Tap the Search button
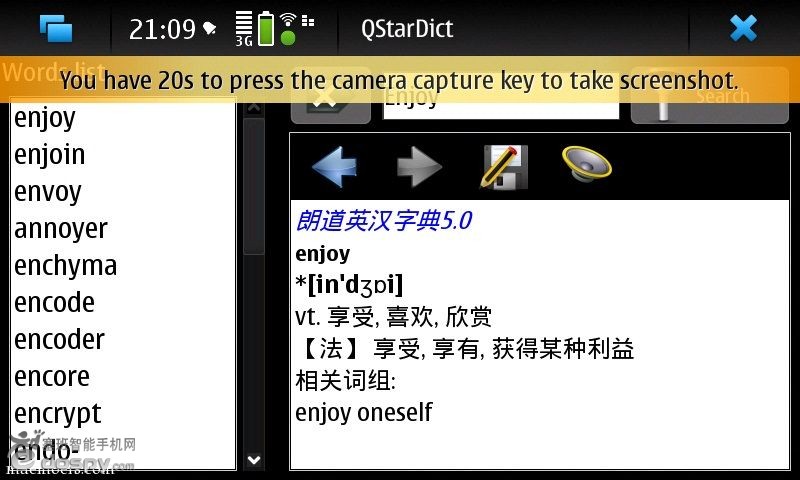 pos(710,96)
